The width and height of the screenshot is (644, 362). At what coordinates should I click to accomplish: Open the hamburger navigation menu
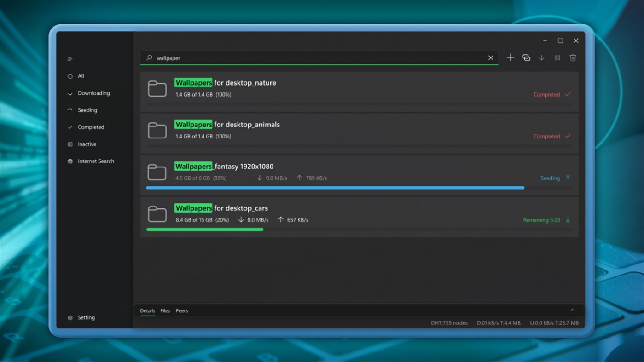click(70, 59)
